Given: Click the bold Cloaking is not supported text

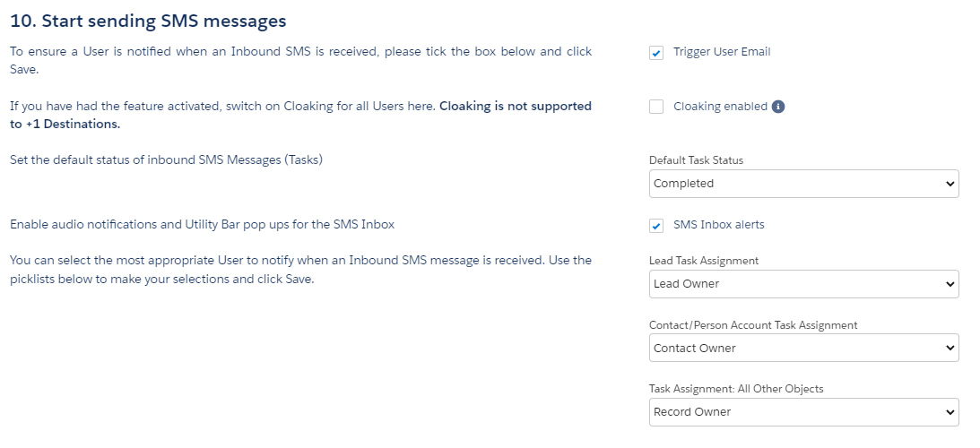Looking at the screenshot, I should tap(516, 106).
